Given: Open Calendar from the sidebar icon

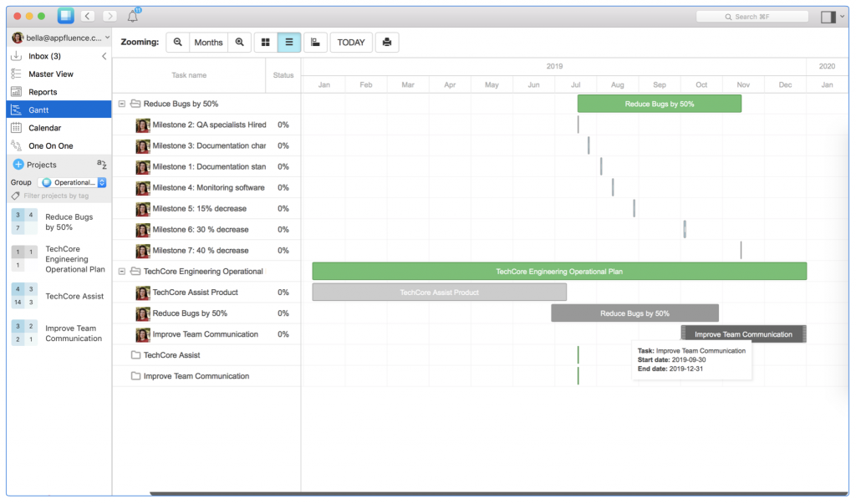Looking at the screenshot, I should coord(18,128).
